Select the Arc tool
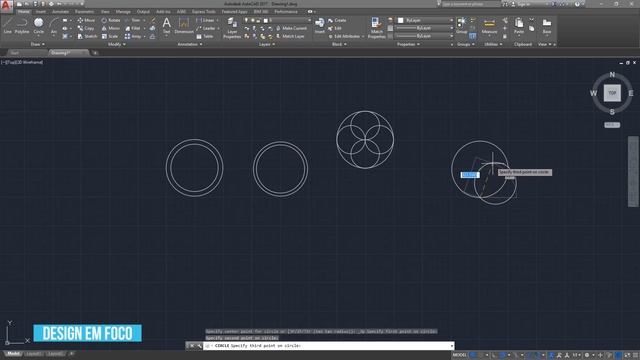This screenshot has width=640, height=360. point(53,26)
